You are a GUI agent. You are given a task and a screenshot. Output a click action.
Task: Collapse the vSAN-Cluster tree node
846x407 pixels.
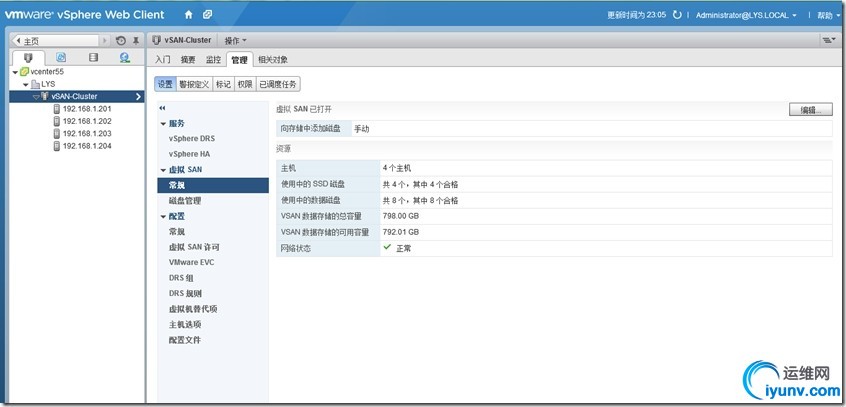[x=36, y=97]
